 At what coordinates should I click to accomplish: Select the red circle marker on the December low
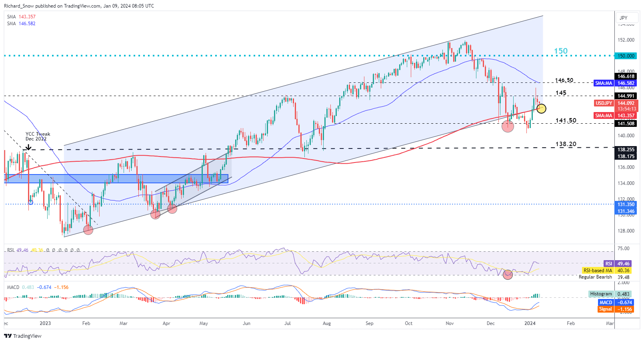coord(508,126)
